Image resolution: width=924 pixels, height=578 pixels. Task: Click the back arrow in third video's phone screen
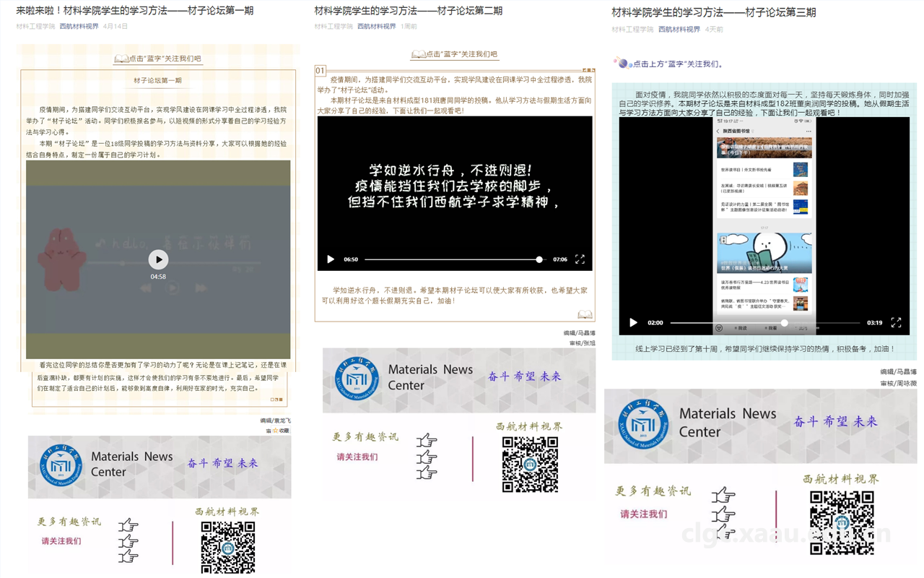718,131
